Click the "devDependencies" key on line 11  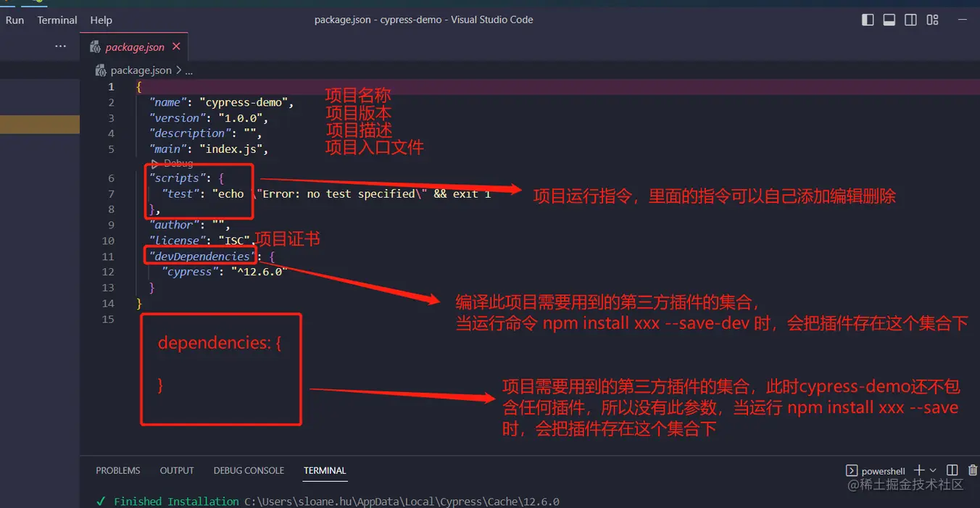[203, 257]
